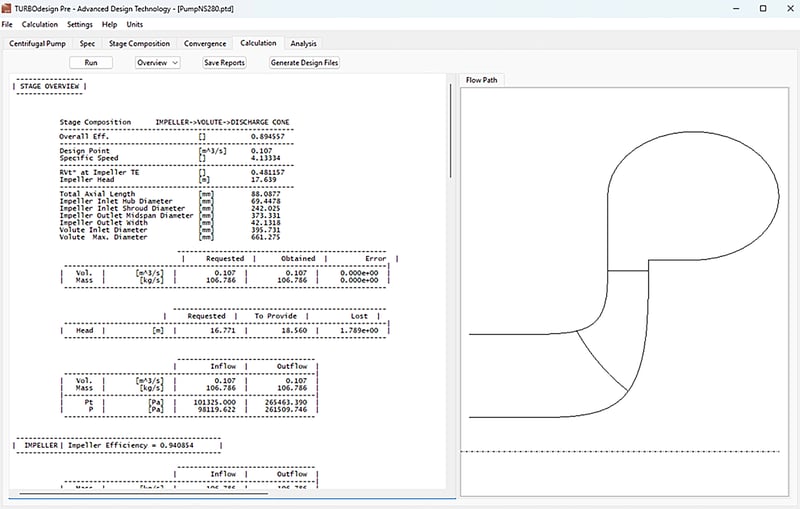Click Generate Design Files button
Screen dimensions: 800x509
click(305, 62)
